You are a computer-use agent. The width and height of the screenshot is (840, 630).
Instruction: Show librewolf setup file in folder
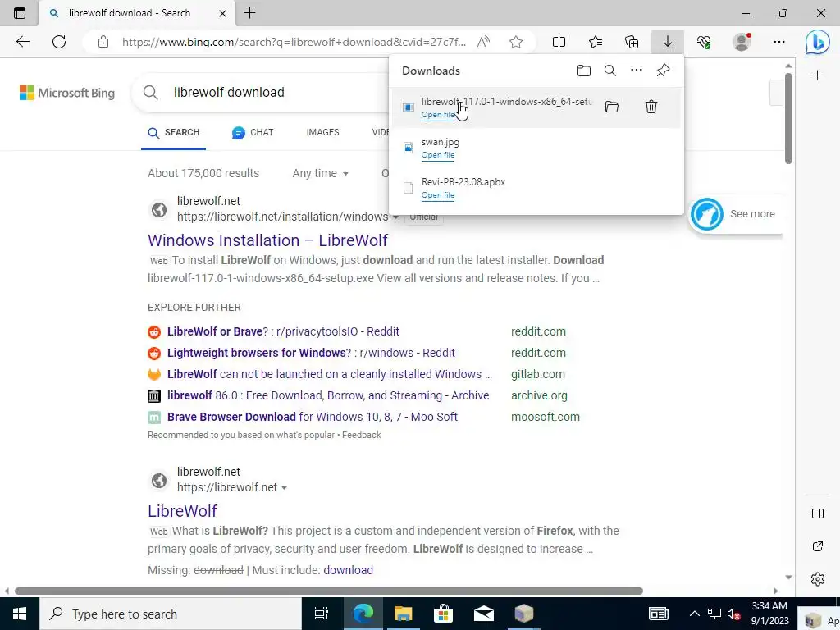tap(612, 107)
